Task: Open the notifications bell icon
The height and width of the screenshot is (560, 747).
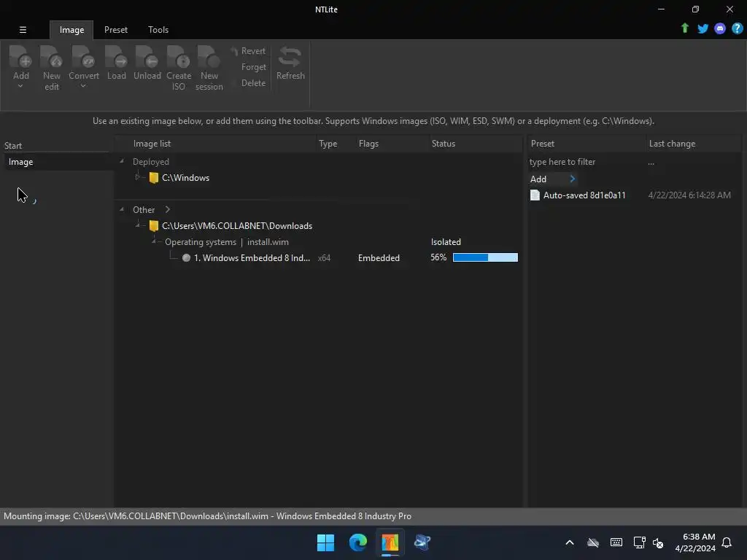Action: coord(727,542)
